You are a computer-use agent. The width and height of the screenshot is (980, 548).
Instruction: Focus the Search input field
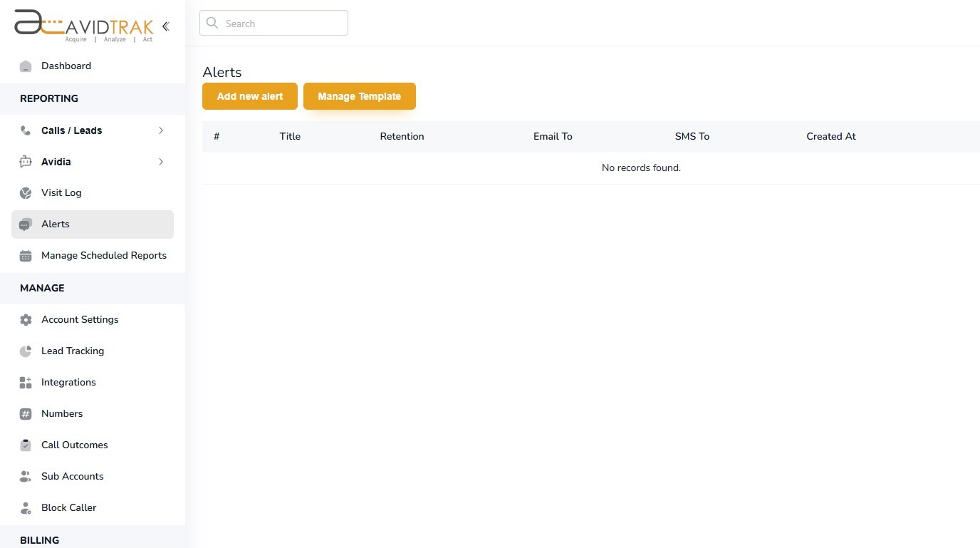tap(273, 23)
